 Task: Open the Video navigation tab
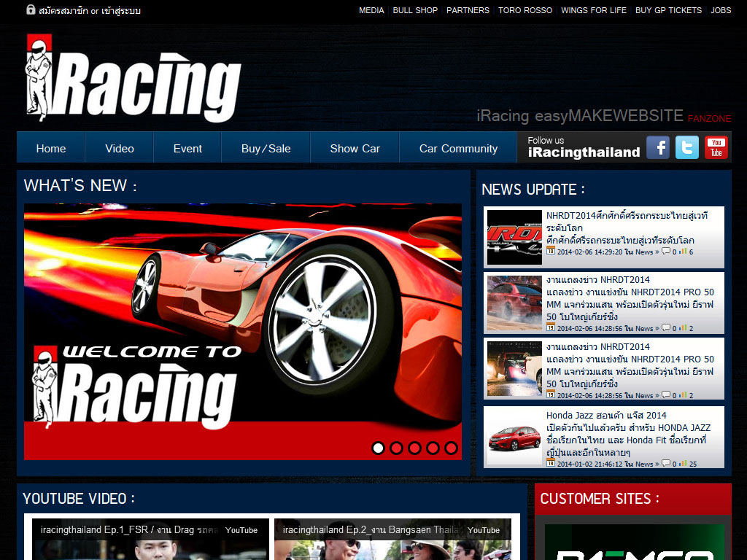[120, 148]
